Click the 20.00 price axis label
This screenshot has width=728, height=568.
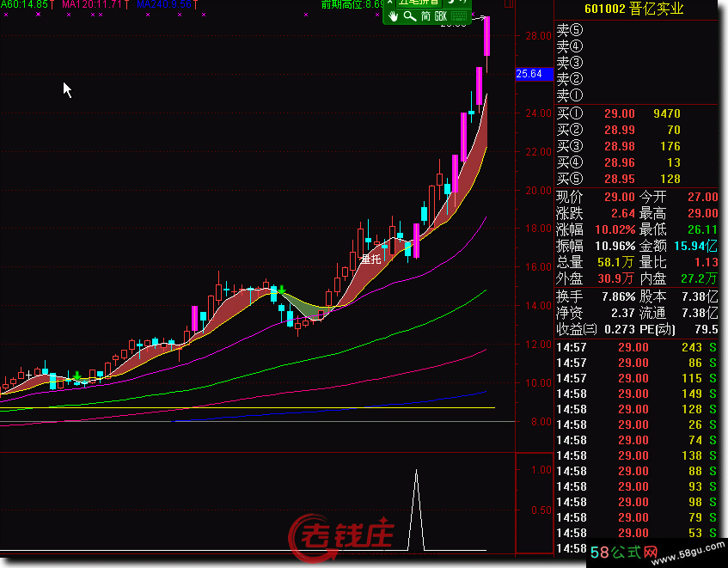pyautogui.click(x=539, y=190)
